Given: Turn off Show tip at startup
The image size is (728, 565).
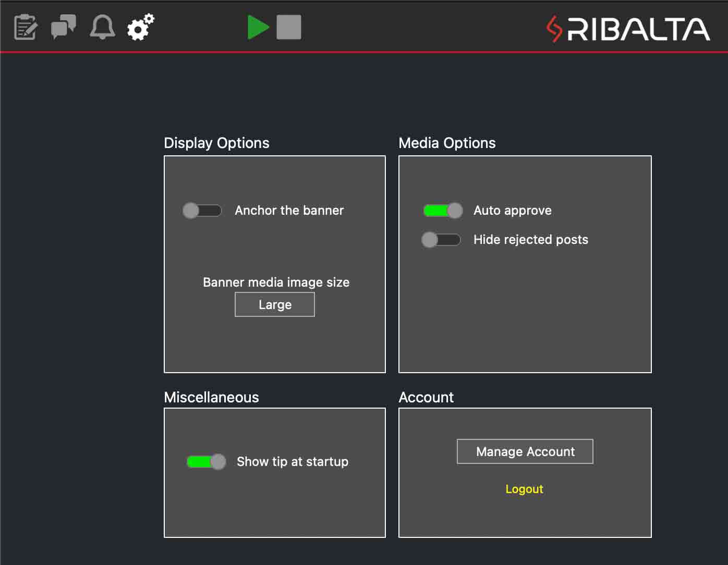Looking at the screenshot, I should click(207, 462).
